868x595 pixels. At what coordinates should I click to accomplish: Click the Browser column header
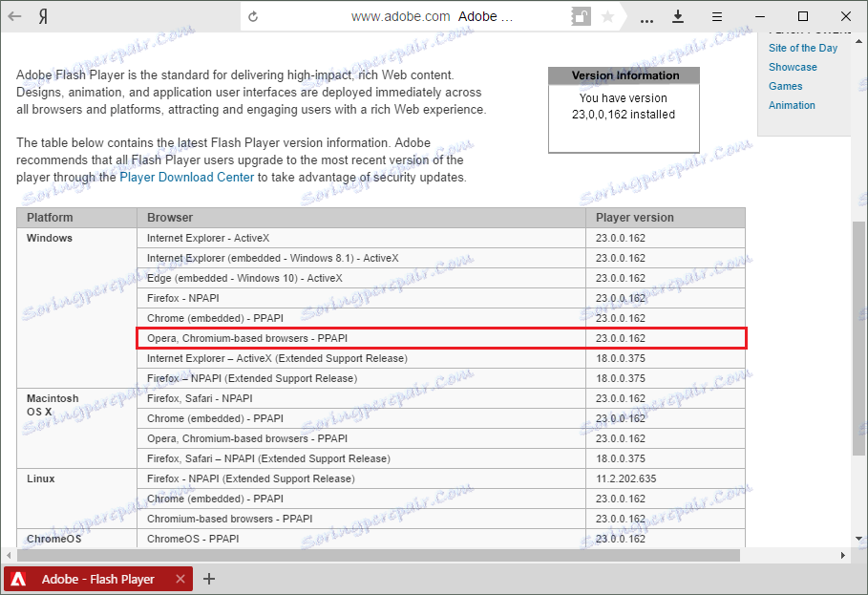(x=361, y=218)
